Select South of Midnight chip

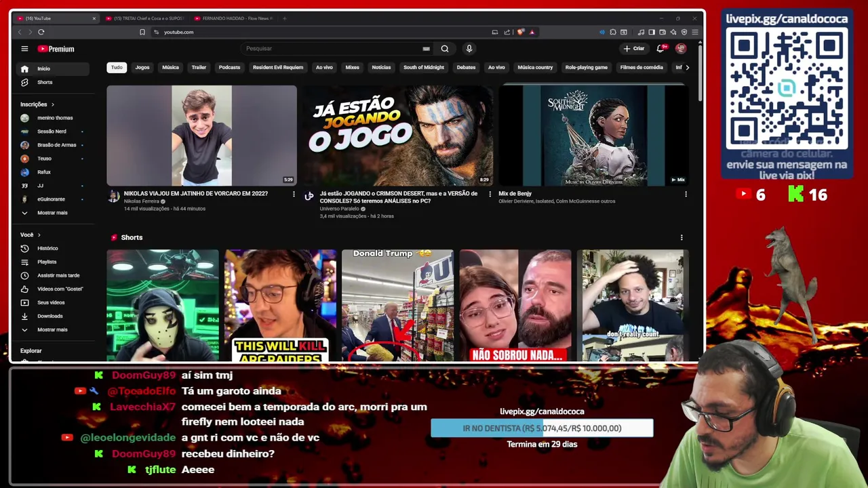pyautogui.click(x=424, y=67)
